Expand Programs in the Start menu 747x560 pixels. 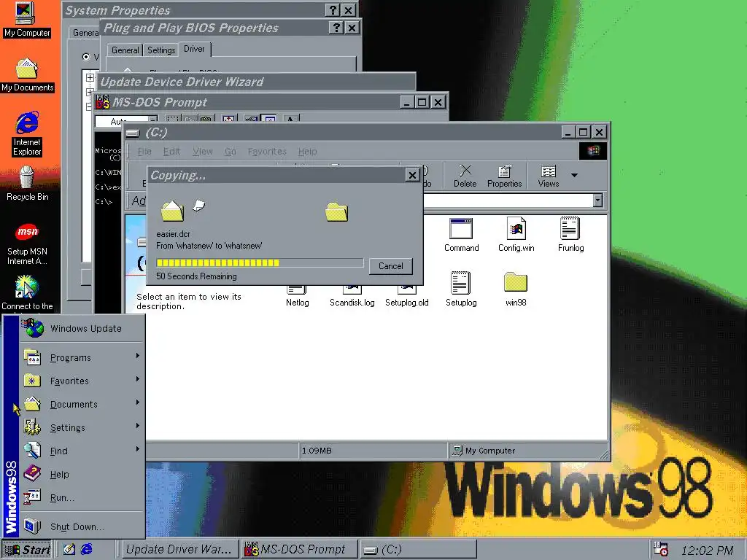(x=82, y=357)
